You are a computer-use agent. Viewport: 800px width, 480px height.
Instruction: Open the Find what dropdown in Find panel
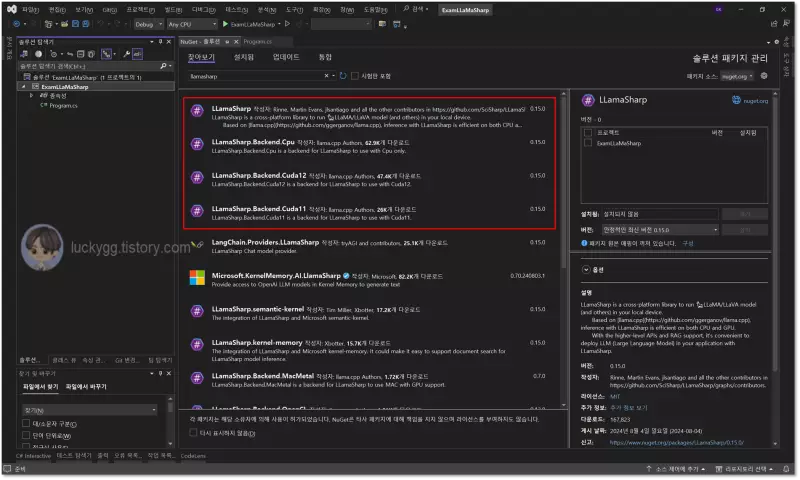[154, 411]
